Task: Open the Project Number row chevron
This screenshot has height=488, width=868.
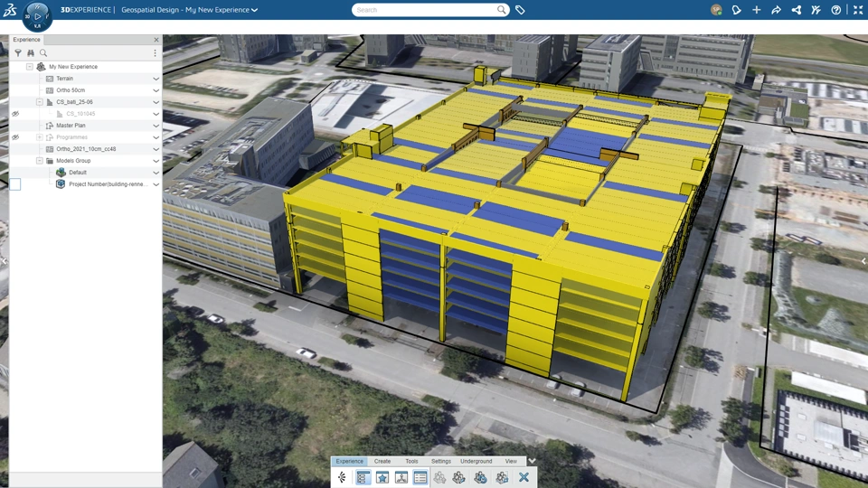Action: click(156, 184)
